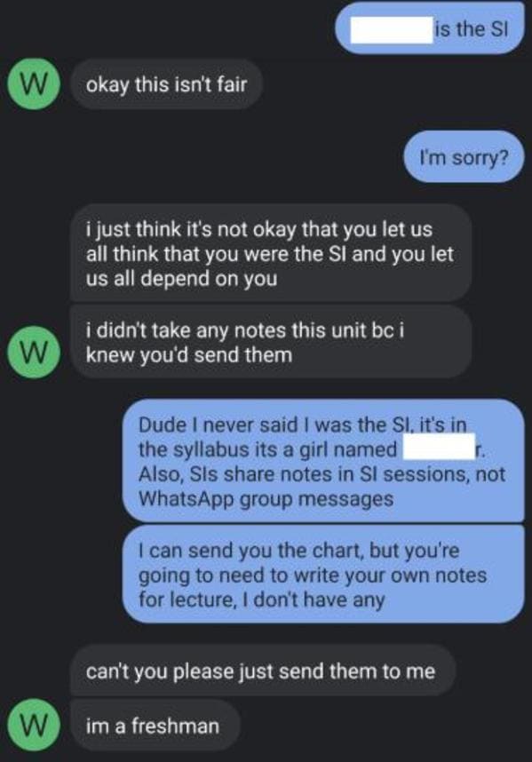Tap the W avatar next to 'im a freshman'
The image size is (532, 762).
click(x=33, y=725)
